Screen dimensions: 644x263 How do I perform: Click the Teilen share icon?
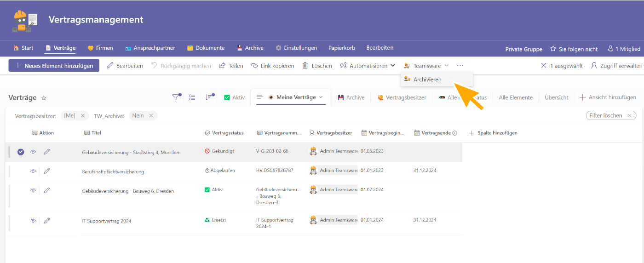(x=223, y=66)
